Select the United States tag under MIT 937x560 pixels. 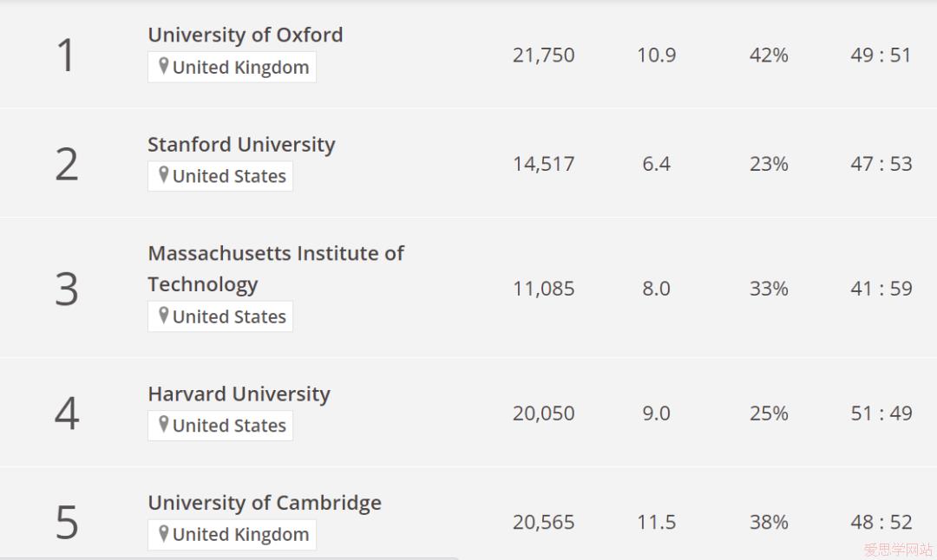(x=220, y=316)
